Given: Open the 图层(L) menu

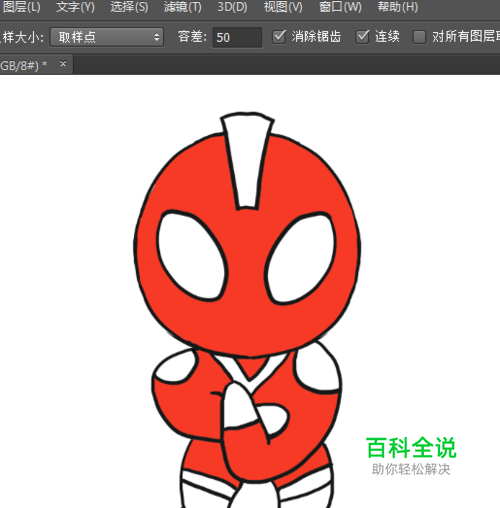Looking at the screenshot, I should [22, 7].
